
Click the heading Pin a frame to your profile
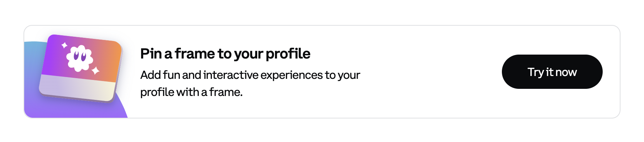coord(225,54)
